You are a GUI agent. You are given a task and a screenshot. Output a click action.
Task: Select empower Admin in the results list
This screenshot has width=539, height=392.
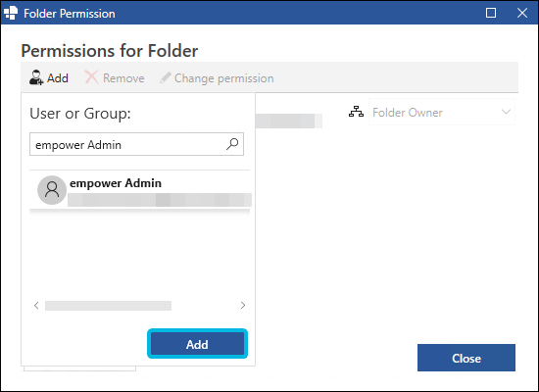point(140,190)
